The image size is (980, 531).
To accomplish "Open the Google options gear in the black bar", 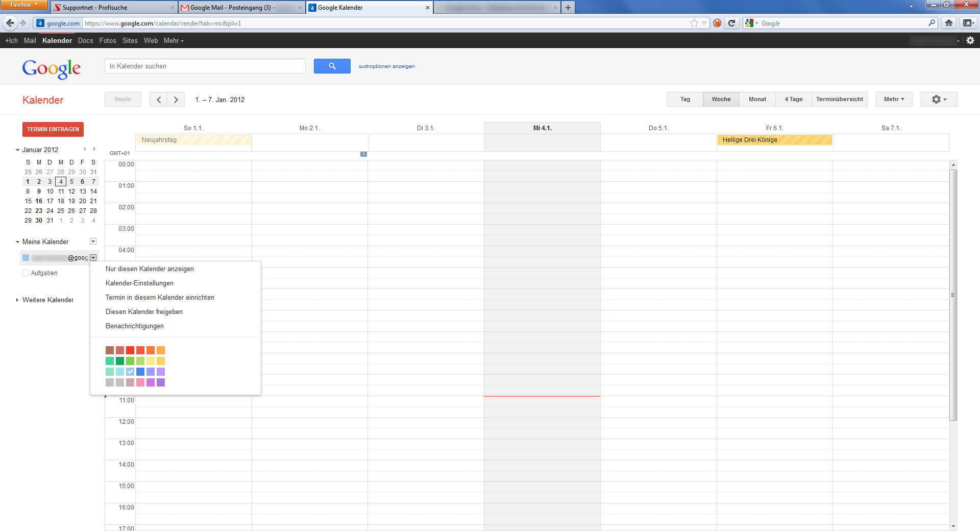I will (x=969, y=40).
